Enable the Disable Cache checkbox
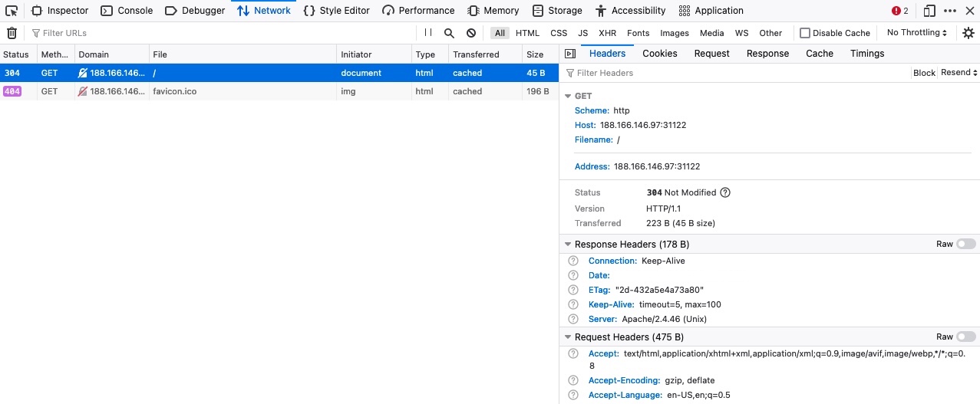980x404 pixels. pyautogui.click(x=805, y=33)
